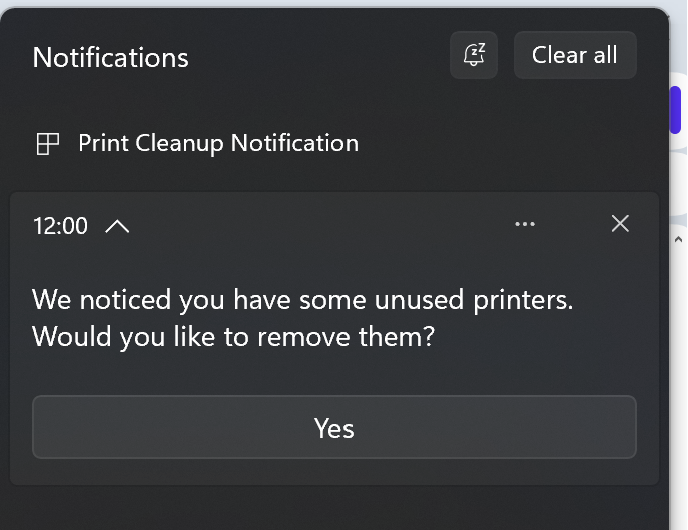Click blank area between Notifications title and bell
The width and height of the screenshot is (688, 530).
click(x=319, y=56)
